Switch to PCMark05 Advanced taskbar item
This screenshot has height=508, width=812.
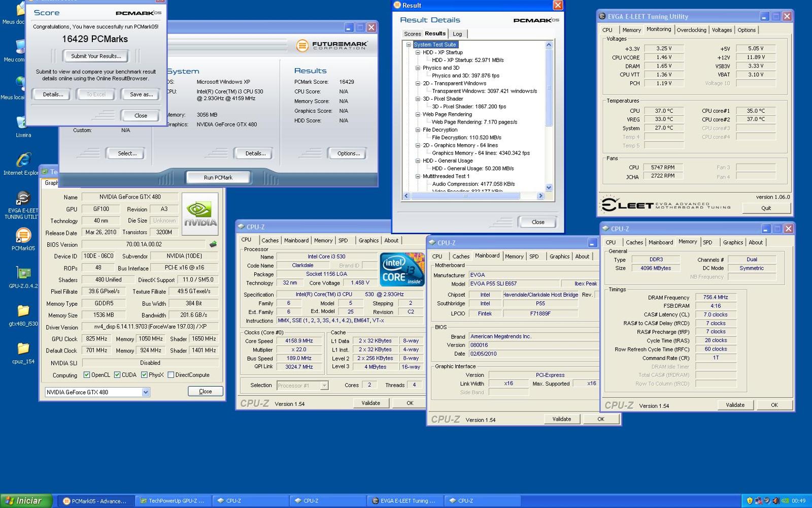(95, 501)
